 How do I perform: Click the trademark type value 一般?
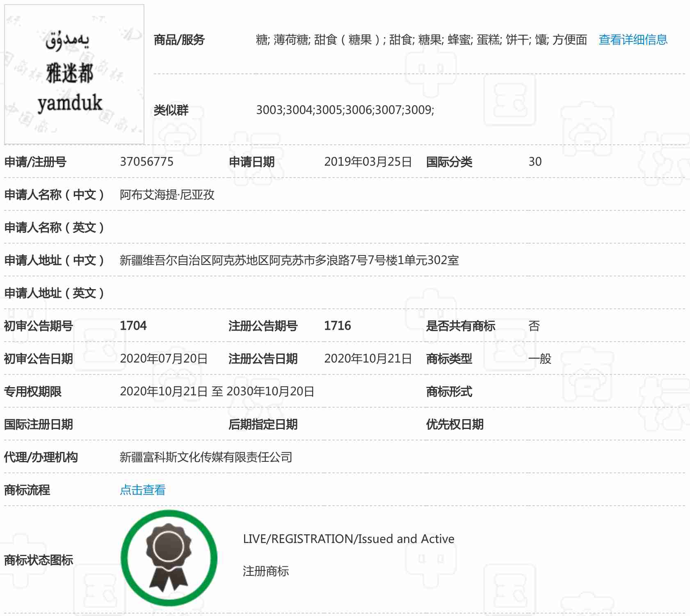point(540,358)
